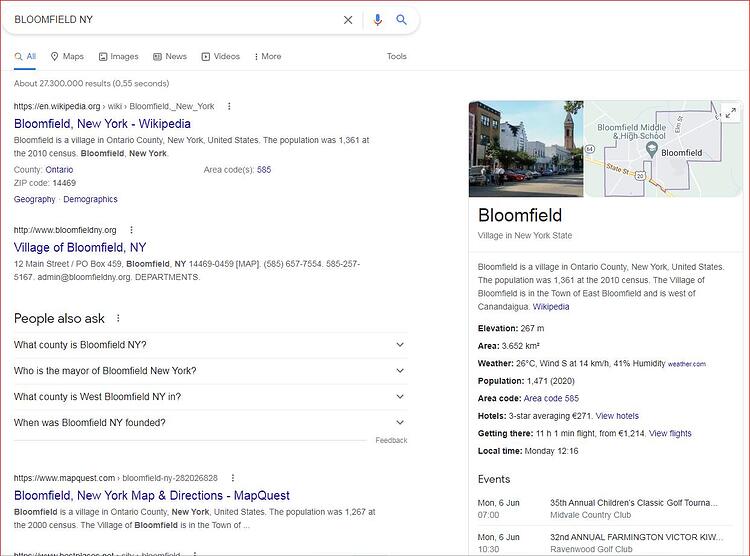The height and width of the screenshot is (556, 750).
Task: Switch to News tab
Action: tap(170, 56)
